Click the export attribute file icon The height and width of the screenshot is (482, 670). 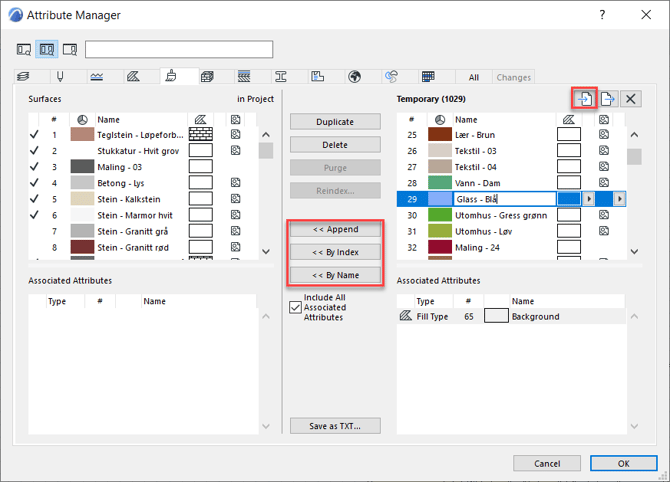click(x=607, y=98)
